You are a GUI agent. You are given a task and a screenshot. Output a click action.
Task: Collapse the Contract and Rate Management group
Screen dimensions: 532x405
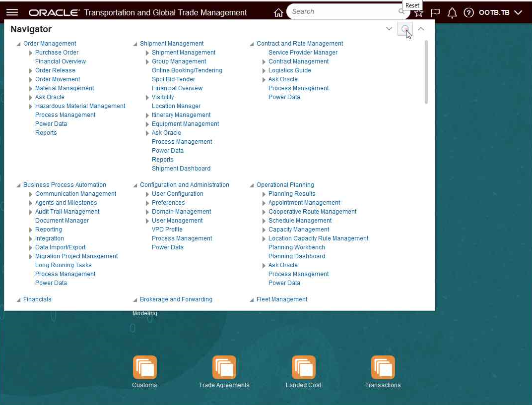(252, 44)
